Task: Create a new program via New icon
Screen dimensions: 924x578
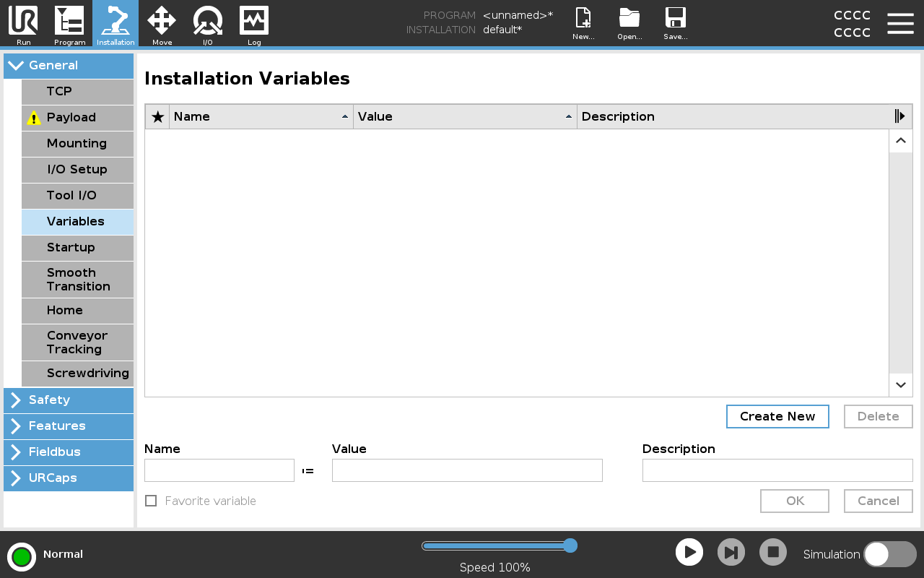Action: coord(583,22)
